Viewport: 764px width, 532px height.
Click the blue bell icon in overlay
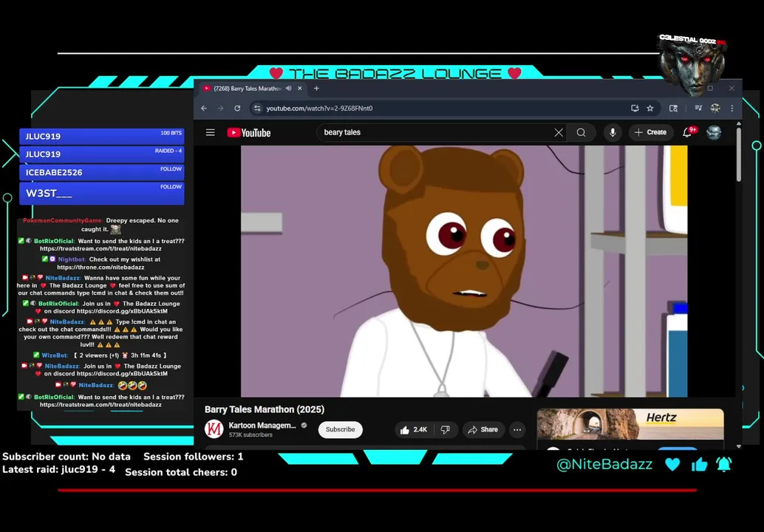[723, 464]
